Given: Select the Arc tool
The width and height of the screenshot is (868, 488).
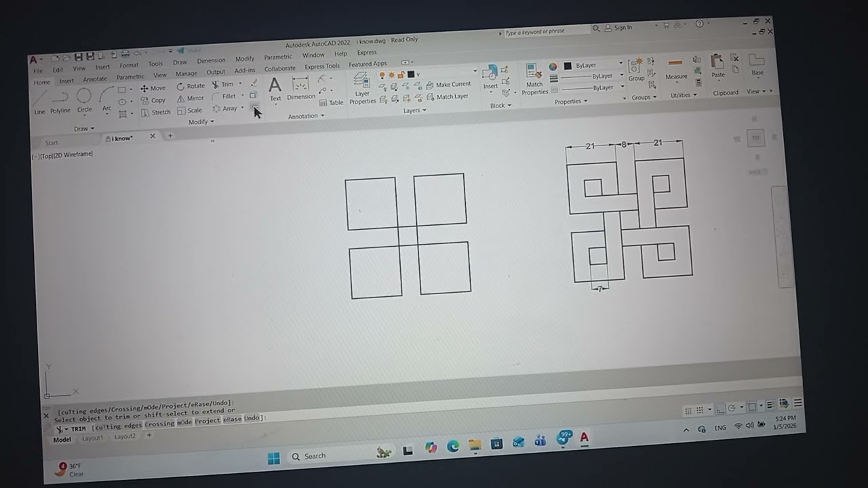Looking at the screenshot, I should click(x=106, y=100).
